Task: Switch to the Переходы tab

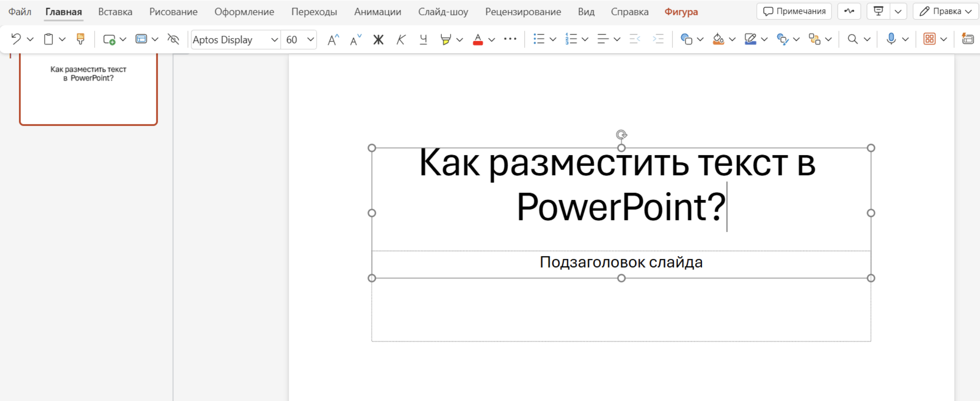Action: (x=314, y=12)
